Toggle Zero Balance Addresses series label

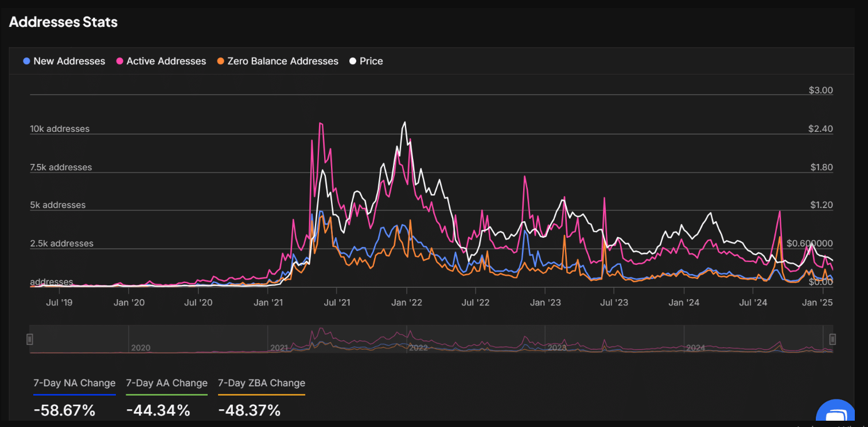(282, 61)
